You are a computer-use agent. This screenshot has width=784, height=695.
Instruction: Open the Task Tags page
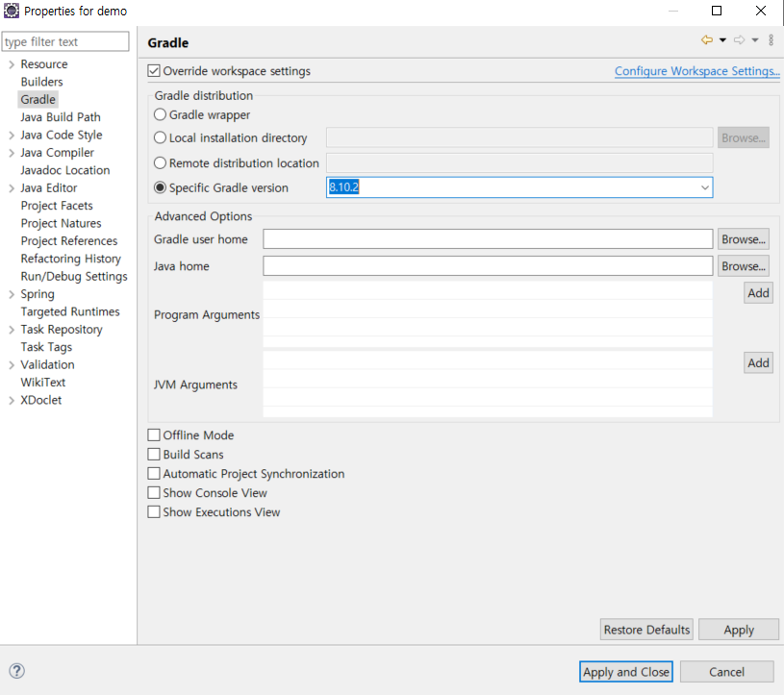click(46, 347)
